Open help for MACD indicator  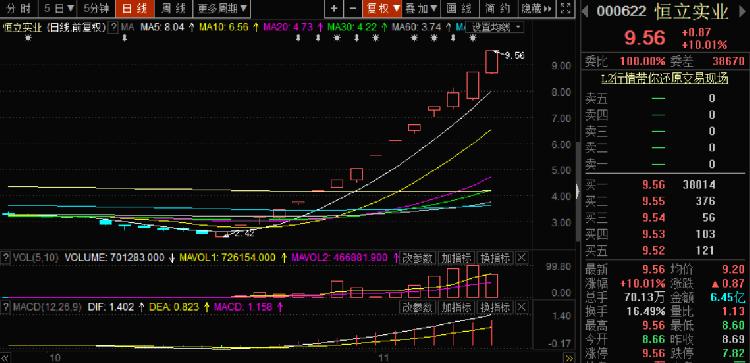pyautogui.click(x=5, y=307)
